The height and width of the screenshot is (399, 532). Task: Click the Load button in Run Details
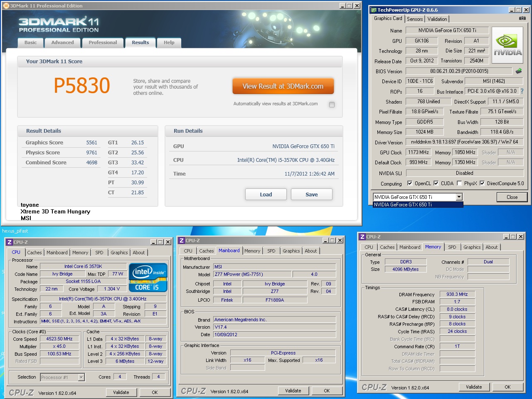click(x=266, y=194)
